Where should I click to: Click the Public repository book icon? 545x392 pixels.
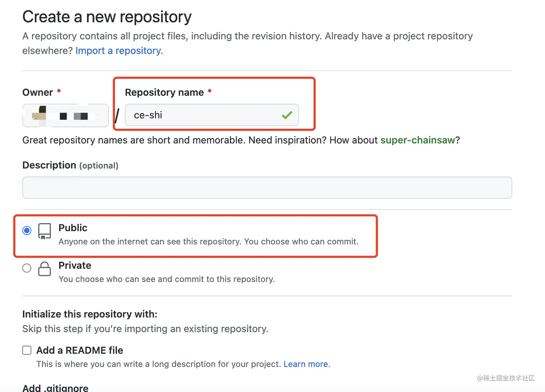coord(45,231)
